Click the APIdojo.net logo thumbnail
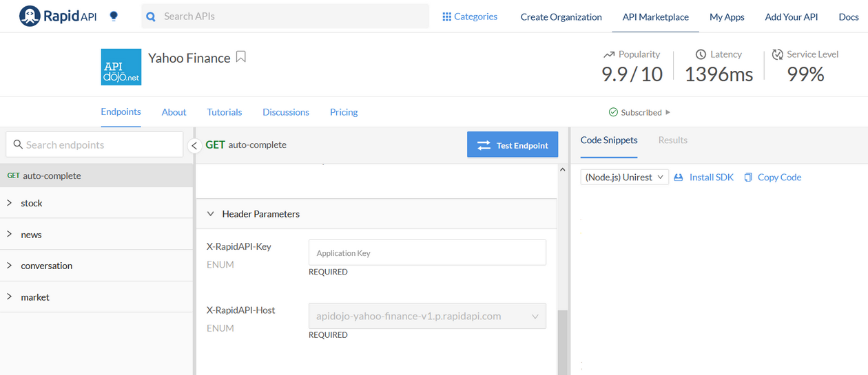 pyautogui.click(x=121, y=67)
